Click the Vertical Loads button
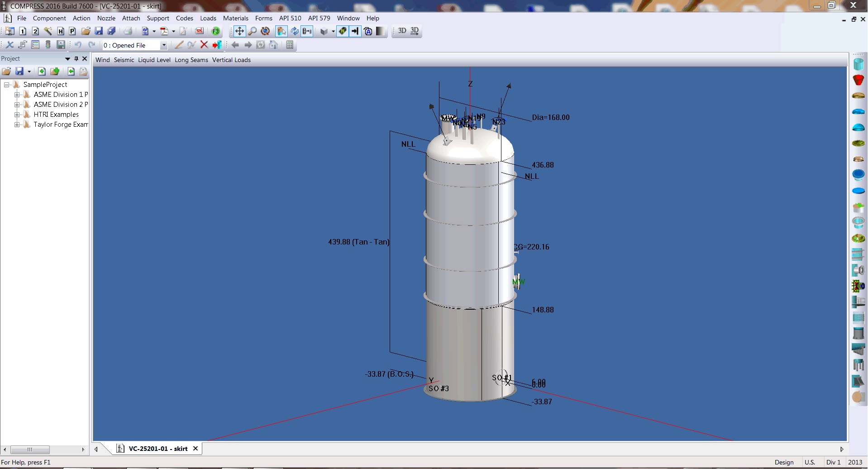868x469 pixels. 231,60
